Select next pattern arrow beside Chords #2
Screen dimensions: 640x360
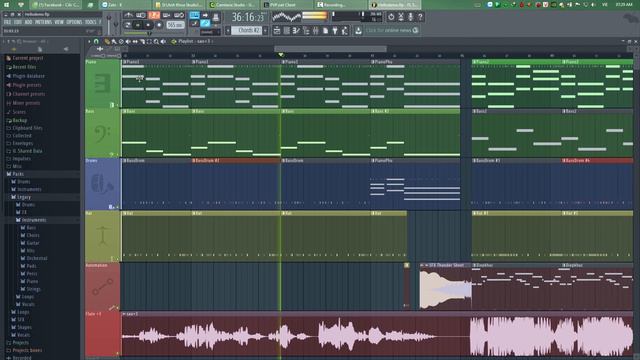265,30
